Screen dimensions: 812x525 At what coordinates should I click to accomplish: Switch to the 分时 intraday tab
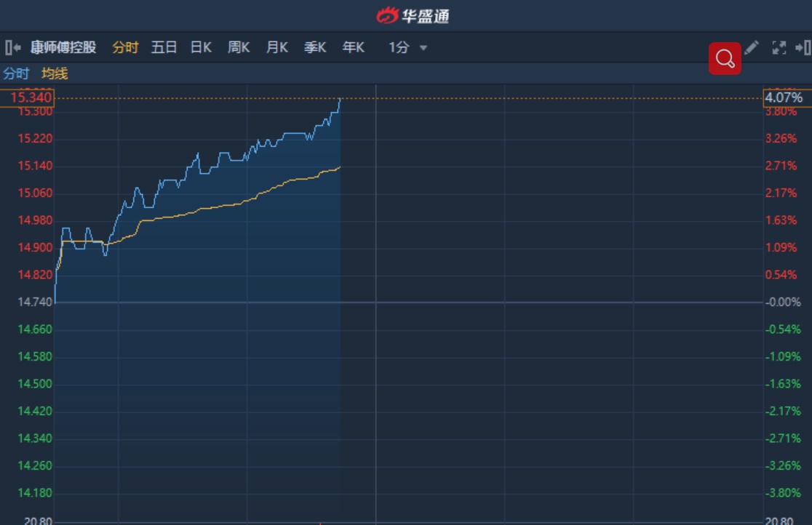pos(125,48)
